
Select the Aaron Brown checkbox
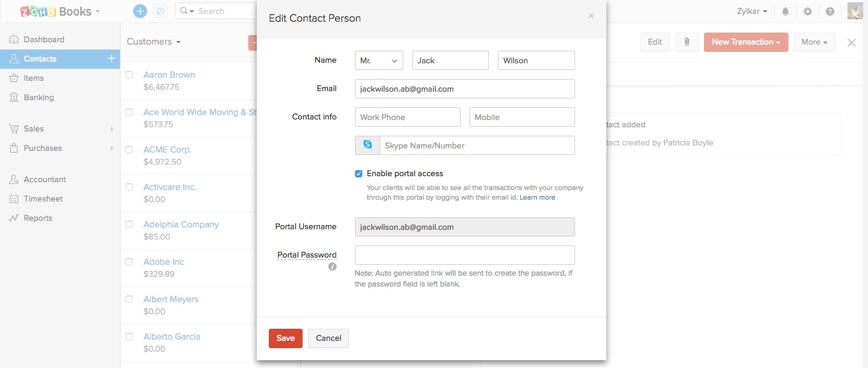coord(129,75)
